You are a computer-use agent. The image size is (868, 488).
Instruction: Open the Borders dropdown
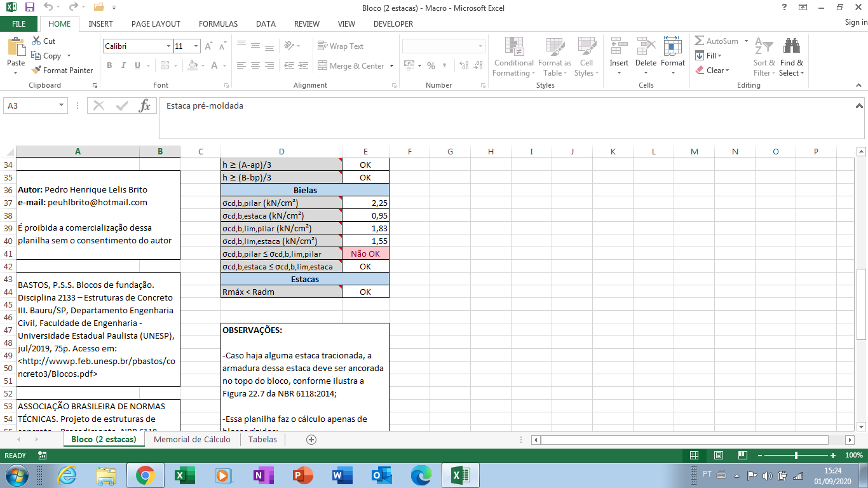pos(175,65)
